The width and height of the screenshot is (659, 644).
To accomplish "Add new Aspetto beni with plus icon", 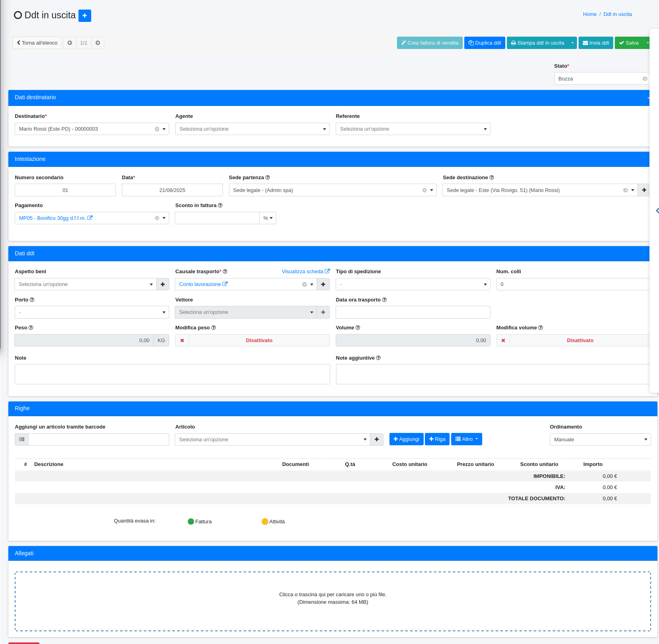I will [x=162, y=284].
